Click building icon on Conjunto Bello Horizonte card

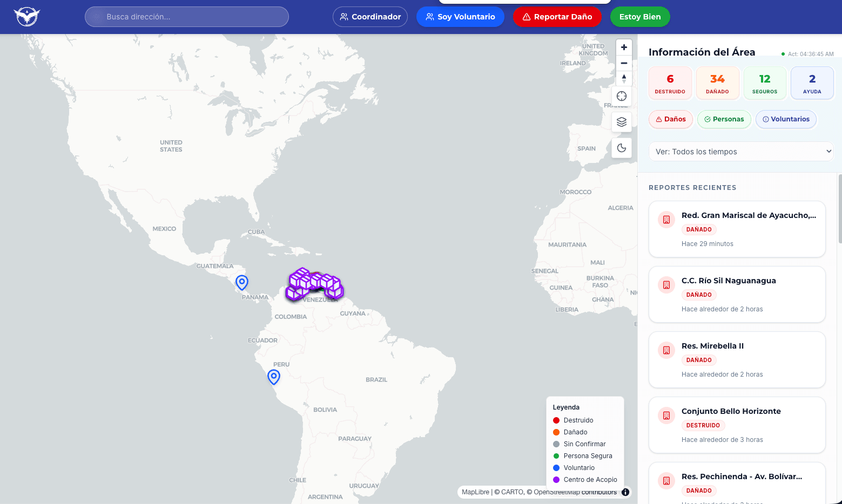point(666,416)
